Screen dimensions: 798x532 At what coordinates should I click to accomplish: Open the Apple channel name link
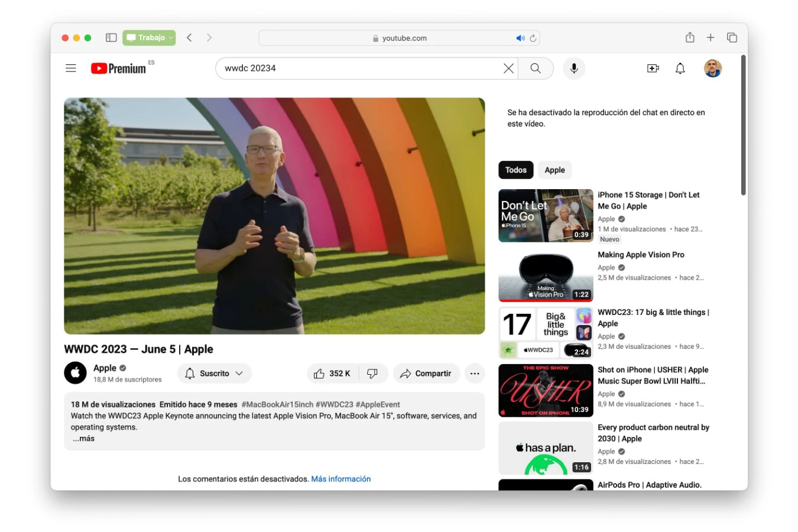pyautogui.click(x=105, y=368)
